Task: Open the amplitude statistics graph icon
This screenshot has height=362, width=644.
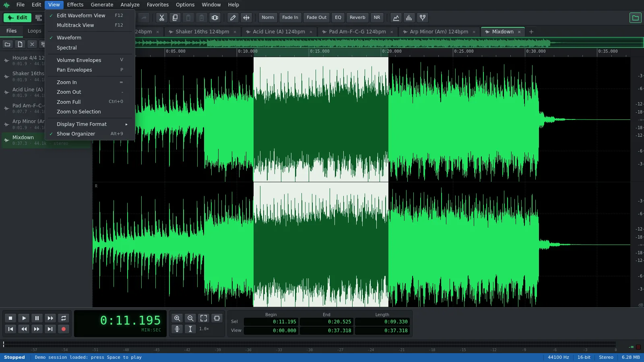Action: click(x=396, y=18)
